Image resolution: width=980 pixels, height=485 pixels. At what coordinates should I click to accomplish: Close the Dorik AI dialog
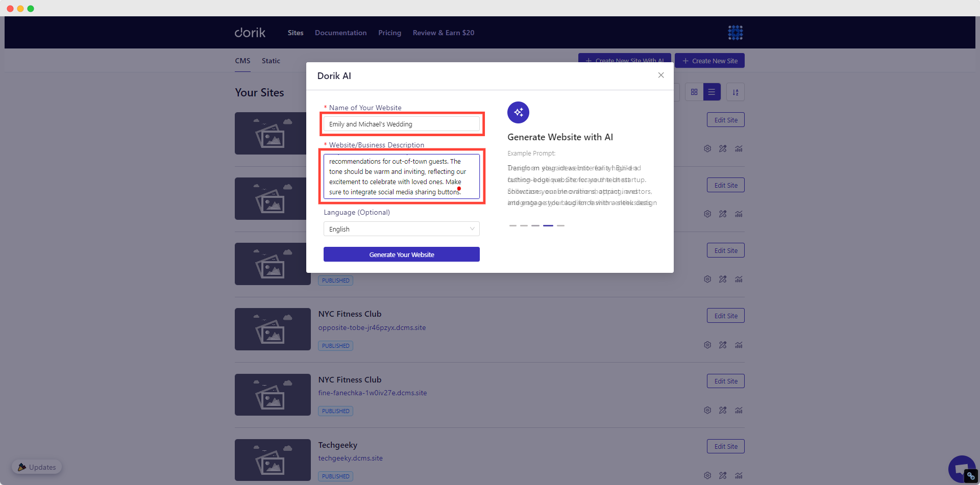pos(661,75)
